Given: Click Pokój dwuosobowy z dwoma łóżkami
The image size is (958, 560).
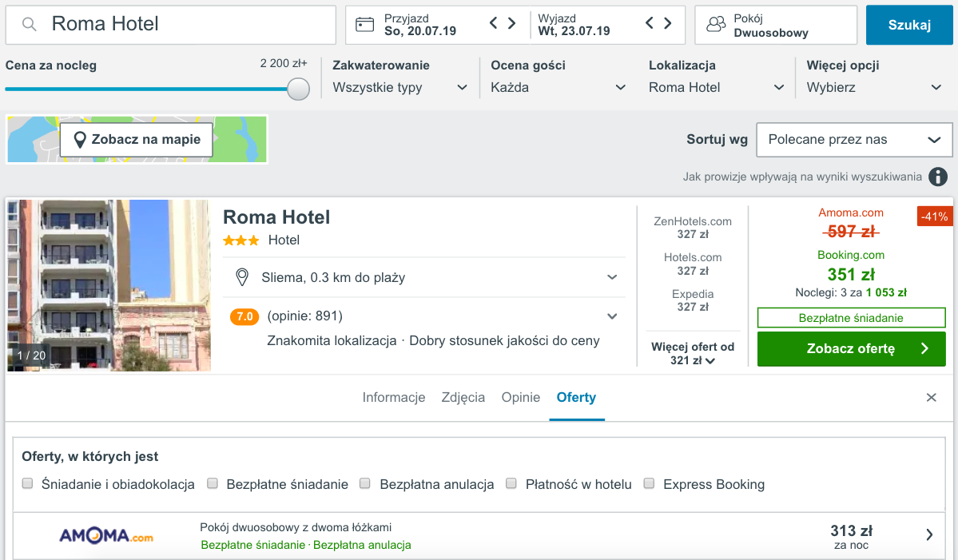Looking at the screenshot, I should pos(296,527).
